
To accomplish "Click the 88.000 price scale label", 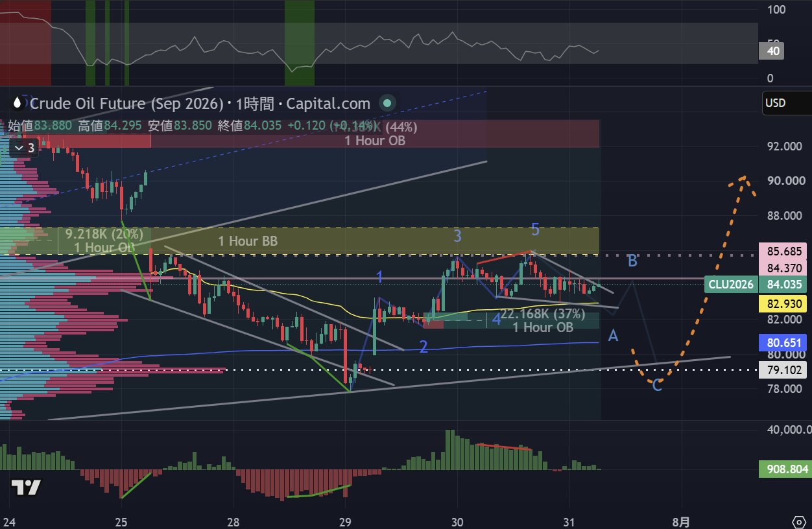I will (x=784, y=216).
